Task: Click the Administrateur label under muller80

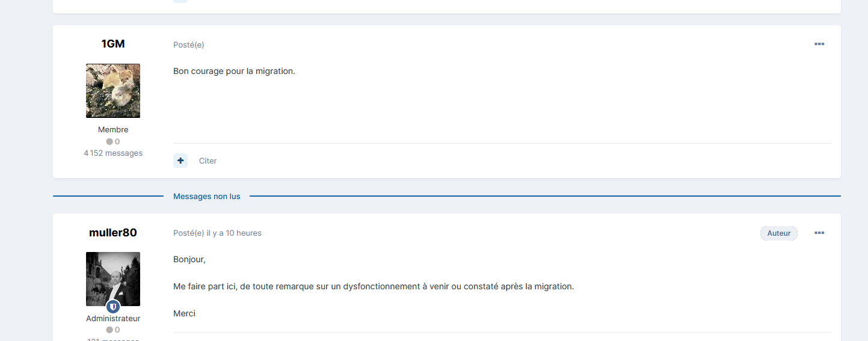Action: 113,319
